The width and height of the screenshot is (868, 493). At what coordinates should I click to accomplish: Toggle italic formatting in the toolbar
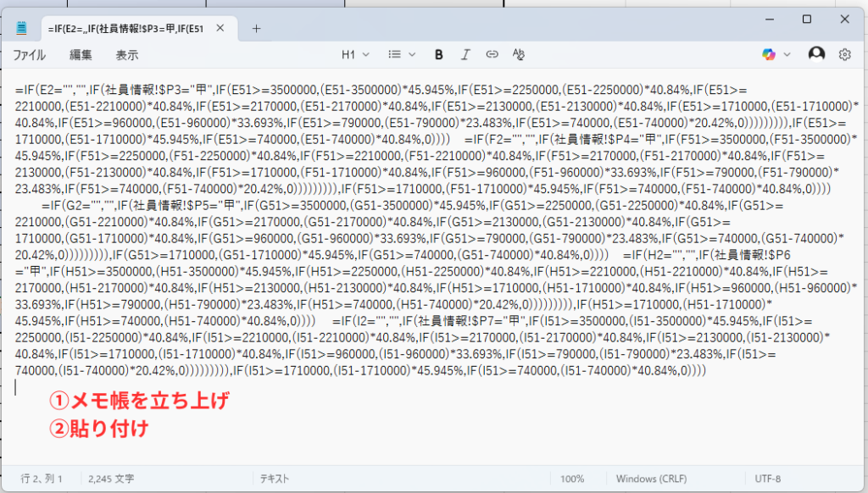465,54
